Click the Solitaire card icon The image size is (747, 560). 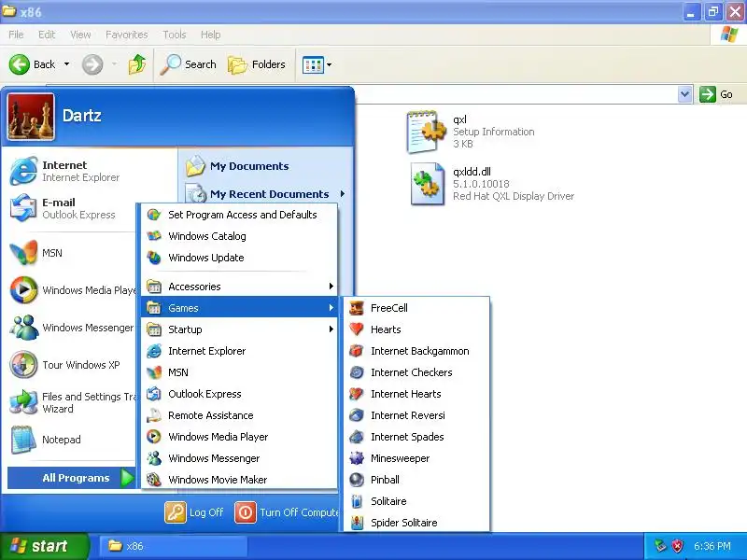[x=357, y=501]
